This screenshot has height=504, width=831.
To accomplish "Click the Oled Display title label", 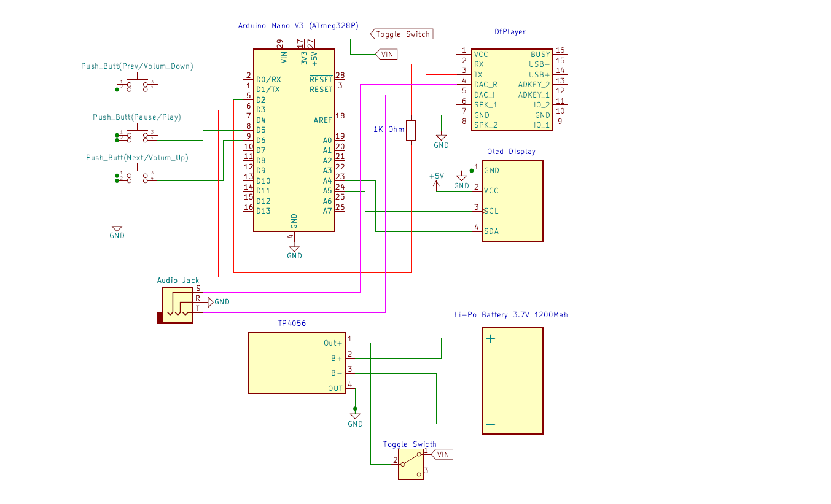I will 511,152.
